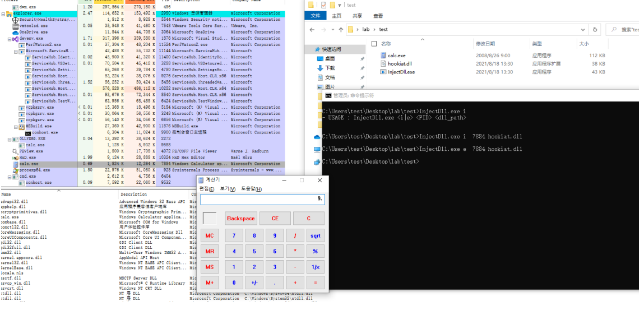Collapse the OLLYDBG.EXE branch

pyautogui.click(x=10, y=139)
